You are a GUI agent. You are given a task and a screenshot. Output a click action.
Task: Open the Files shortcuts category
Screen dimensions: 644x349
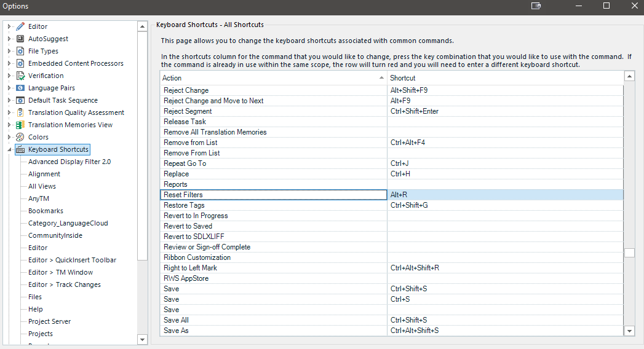[35, 297]
